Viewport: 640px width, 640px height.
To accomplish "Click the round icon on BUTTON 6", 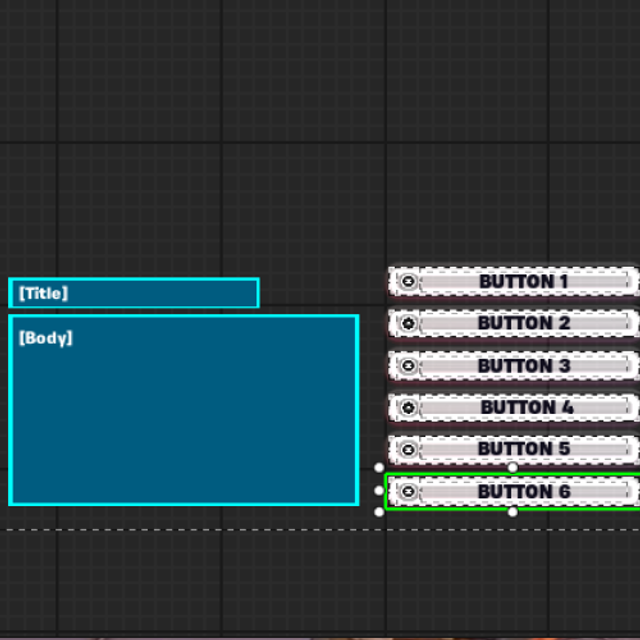I will (x=408, y=491).
